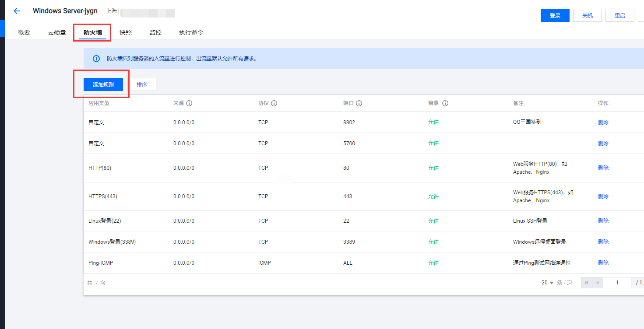The height and width of the screenshot is (329, 644).
Task: Go to first page using pagination icon
Action: point(587,283)
